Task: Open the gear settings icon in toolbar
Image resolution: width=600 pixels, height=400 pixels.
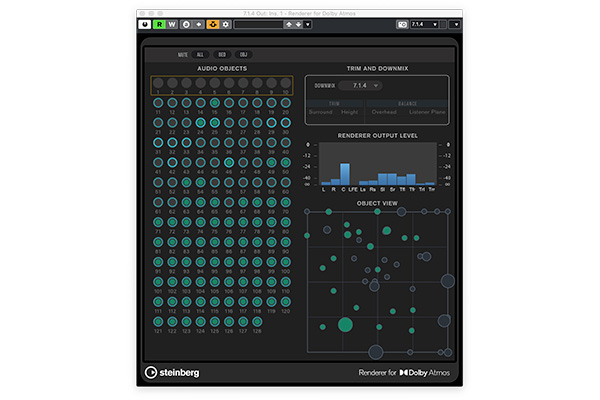Action: tap(226, 24)
